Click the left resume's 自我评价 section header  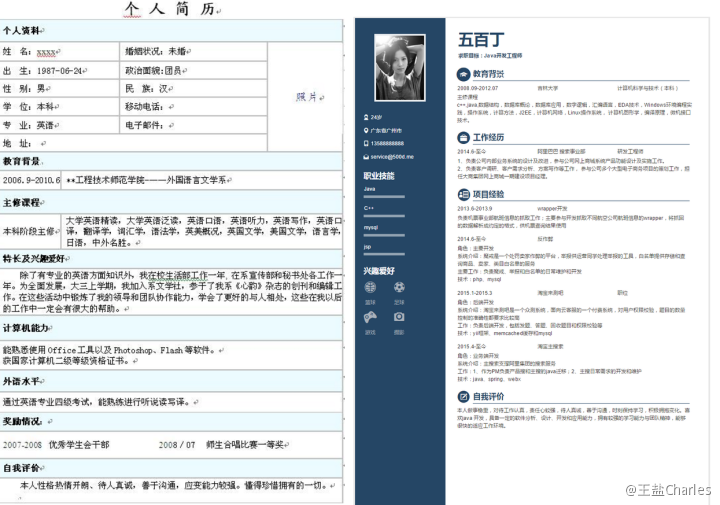(x=171, y=468)
